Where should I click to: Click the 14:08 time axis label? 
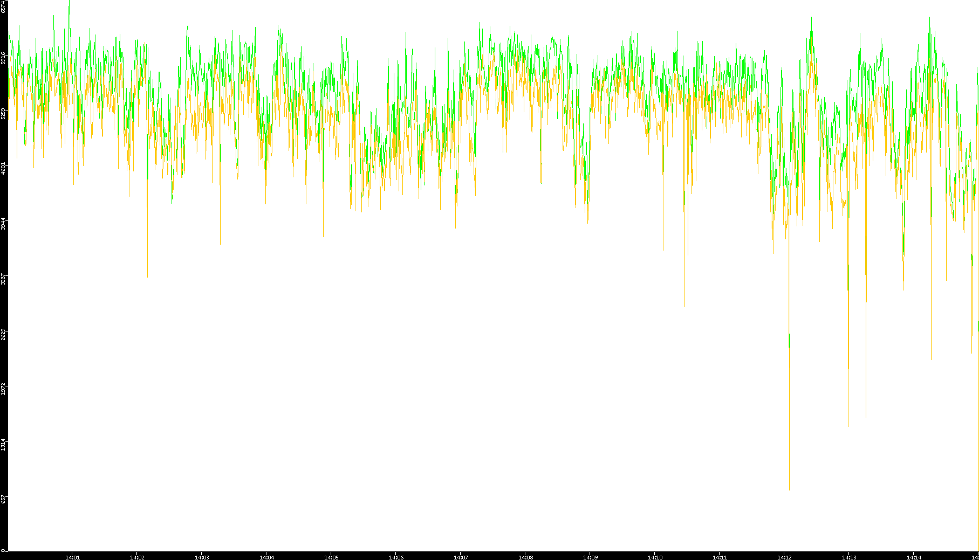point(525,557)
